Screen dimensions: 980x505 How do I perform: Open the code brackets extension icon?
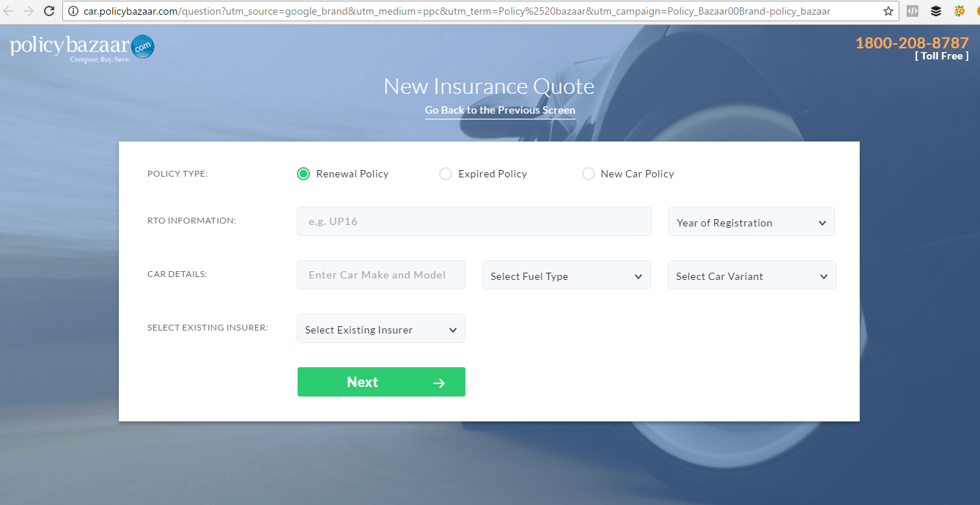913,11
